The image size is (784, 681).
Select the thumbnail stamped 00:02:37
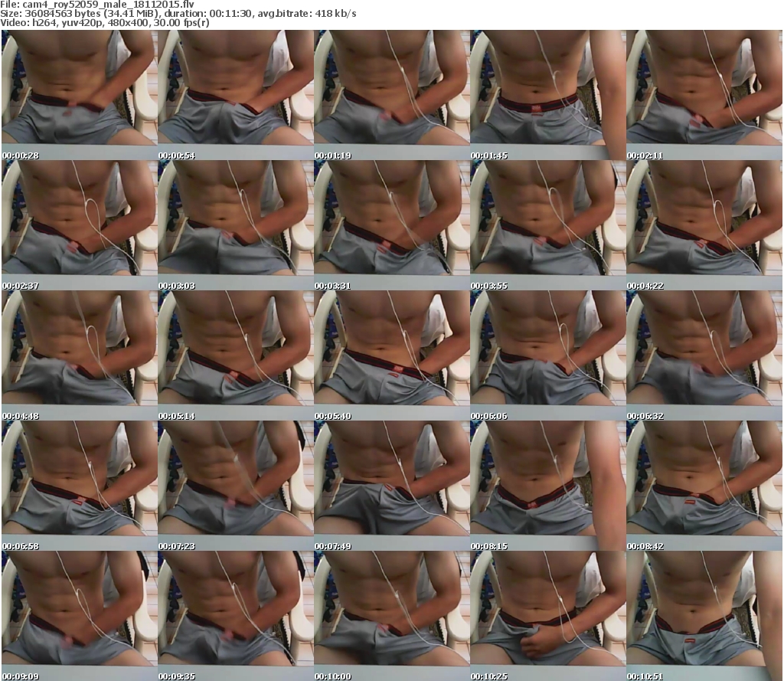coord(79,225)
